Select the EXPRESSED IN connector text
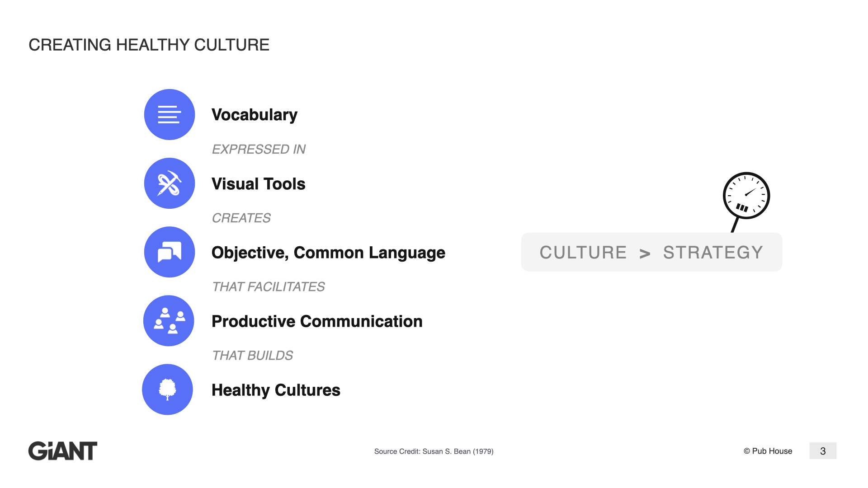 (x=259, y=149)
